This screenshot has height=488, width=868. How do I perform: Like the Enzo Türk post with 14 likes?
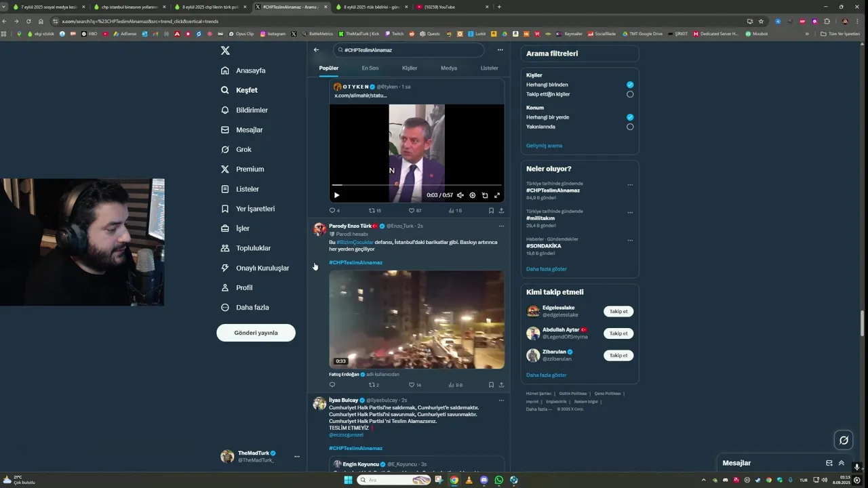pos(415,385)
